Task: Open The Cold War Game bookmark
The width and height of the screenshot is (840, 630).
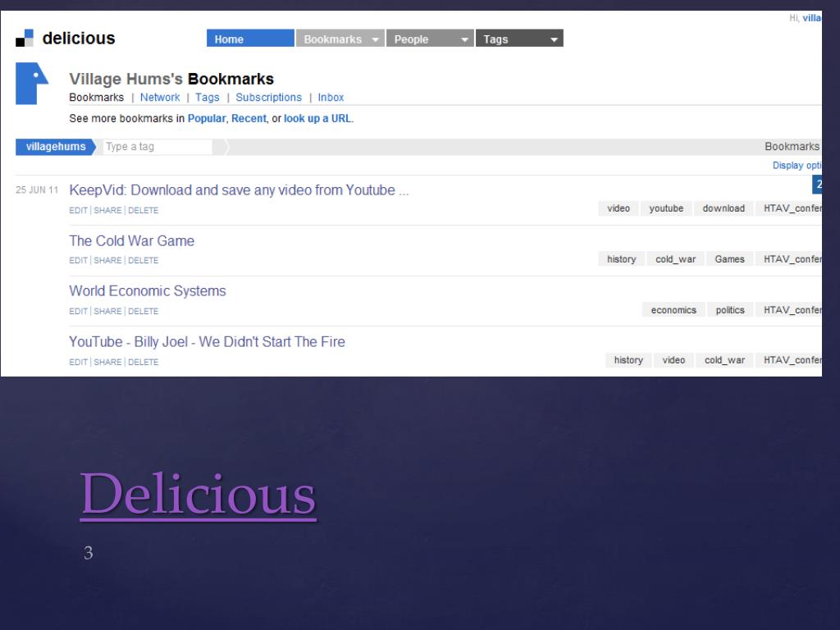Action: pyautogui.click(x=132, y=241)
